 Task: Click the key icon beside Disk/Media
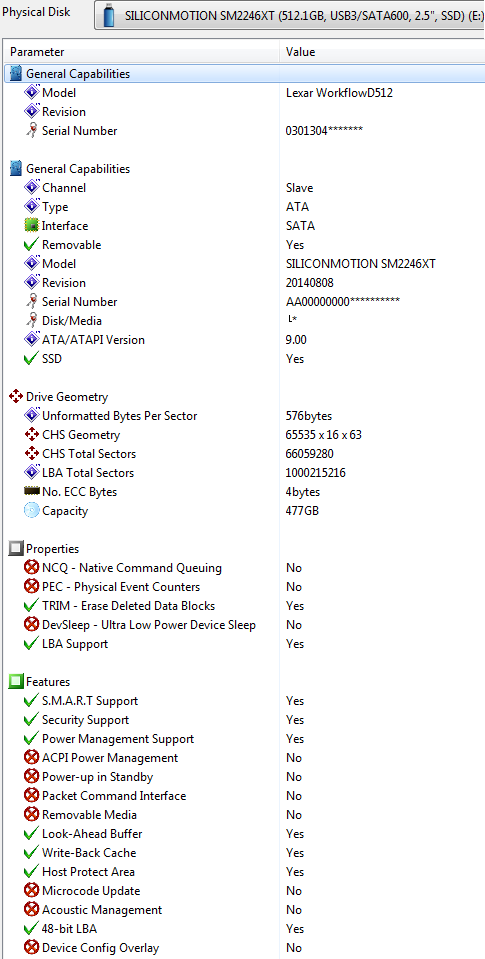coord(31,320)
